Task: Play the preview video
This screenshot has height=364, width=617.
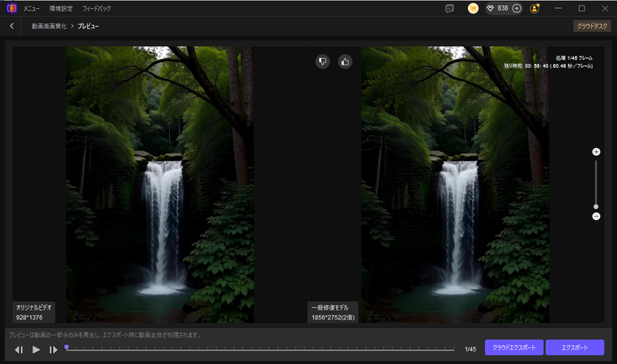Action: point(36,349)
